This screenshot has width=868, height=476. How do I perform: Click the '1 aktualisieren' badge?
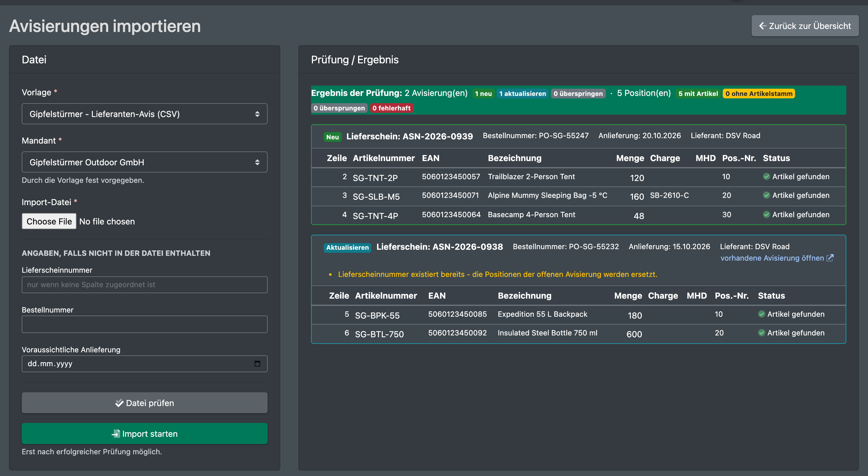point(523,94)
